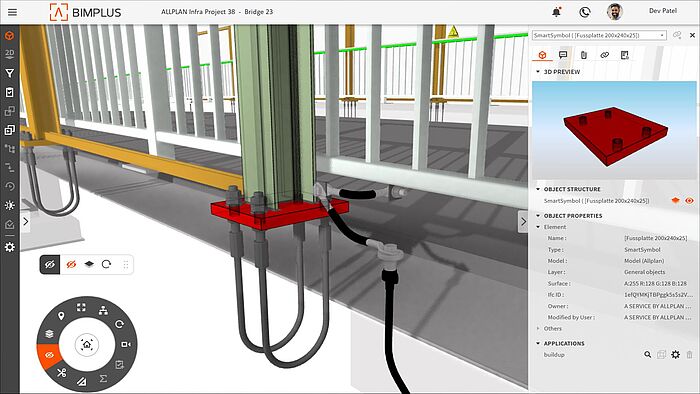The width and height of the screenshot is (700, 394).
Task: Open the SmartSymbol object selector dropdown
Action: click(x=600, y=35)
